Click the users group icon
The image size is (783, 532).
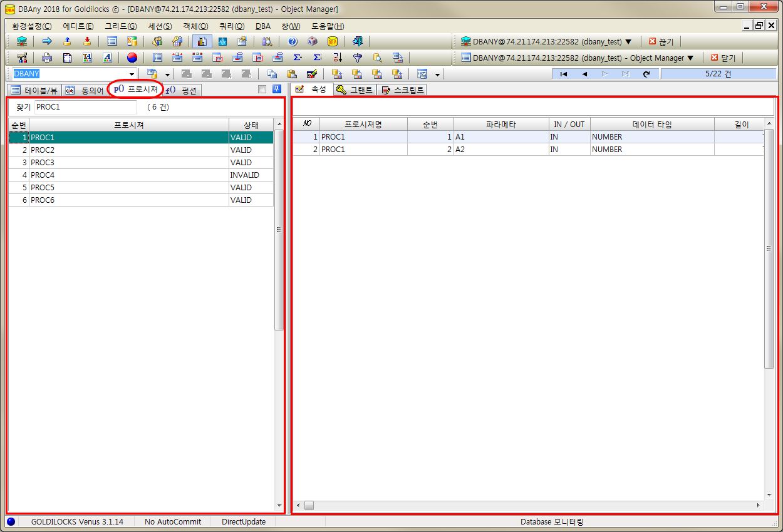point(157,41)
